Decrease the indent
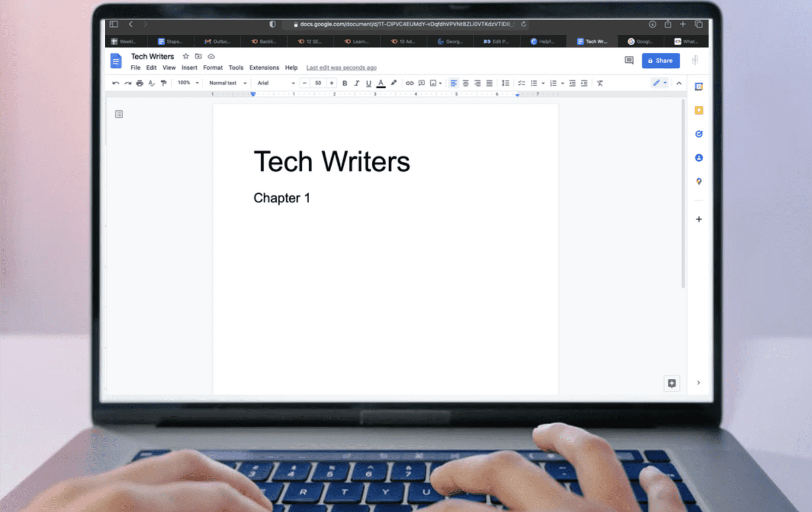 [x=572, y=83]
